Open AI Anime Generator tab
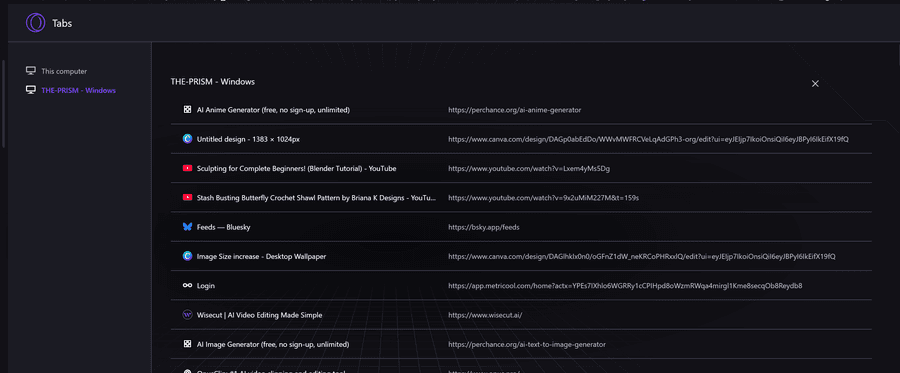The image size is (900, 373). point(273,110)
